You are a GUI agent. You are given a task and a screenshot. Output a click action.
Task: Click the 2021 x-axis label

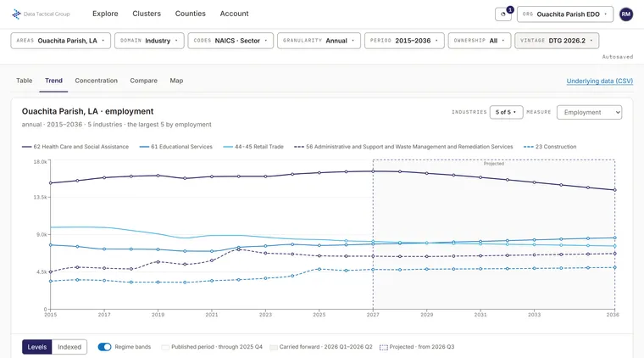pyautogui.click(x=212, y=315)
